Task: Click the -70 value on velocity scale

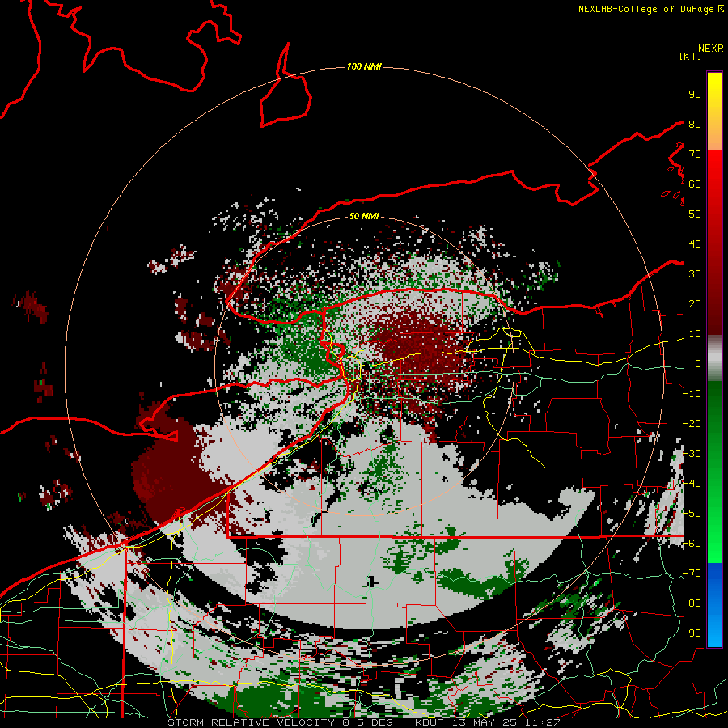Action: tap(692, 574)
